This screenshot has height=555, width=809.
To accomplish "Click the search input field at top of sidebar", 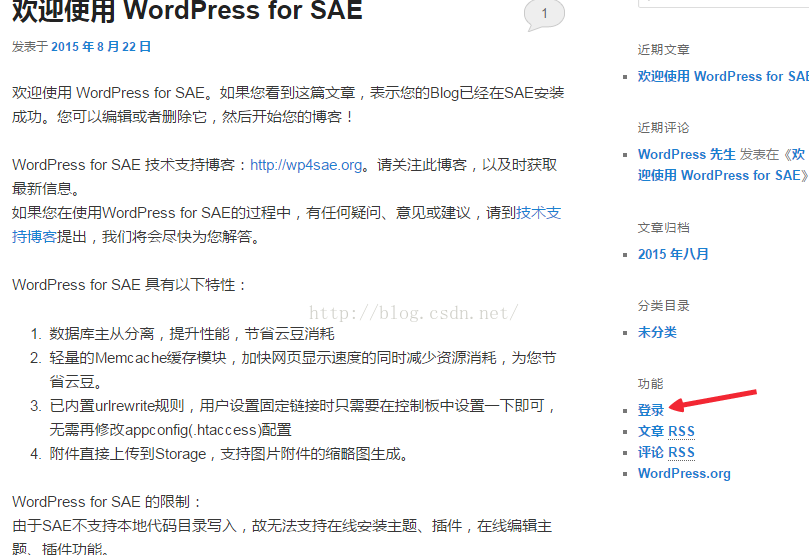I will point(723,3).
